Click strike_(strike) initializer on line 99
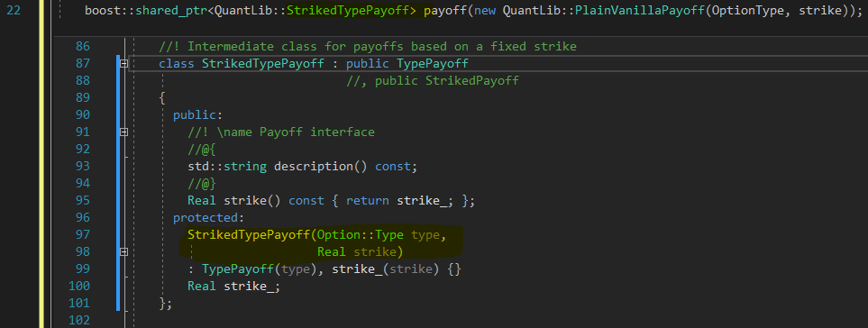Image resolution: width=868 pixels, height=328 pixels. pyautogui.click(x=385, y=270)
